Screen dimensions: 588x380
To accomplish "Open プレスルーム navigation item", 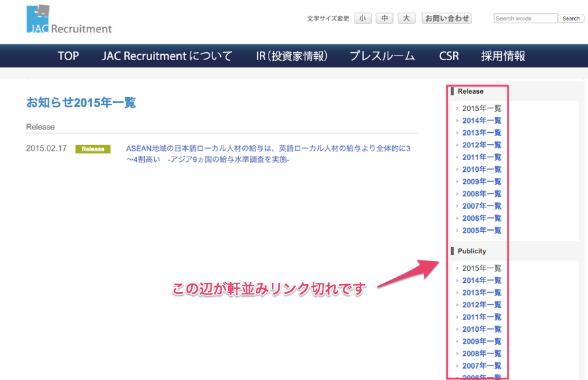I will (382, 56).
